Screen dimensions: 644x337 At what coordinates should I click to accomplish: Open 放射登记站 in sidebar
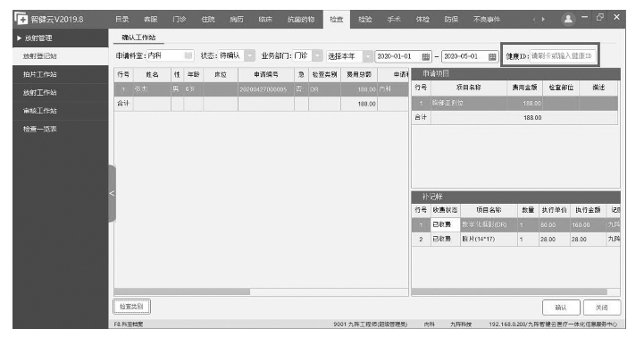61,56
